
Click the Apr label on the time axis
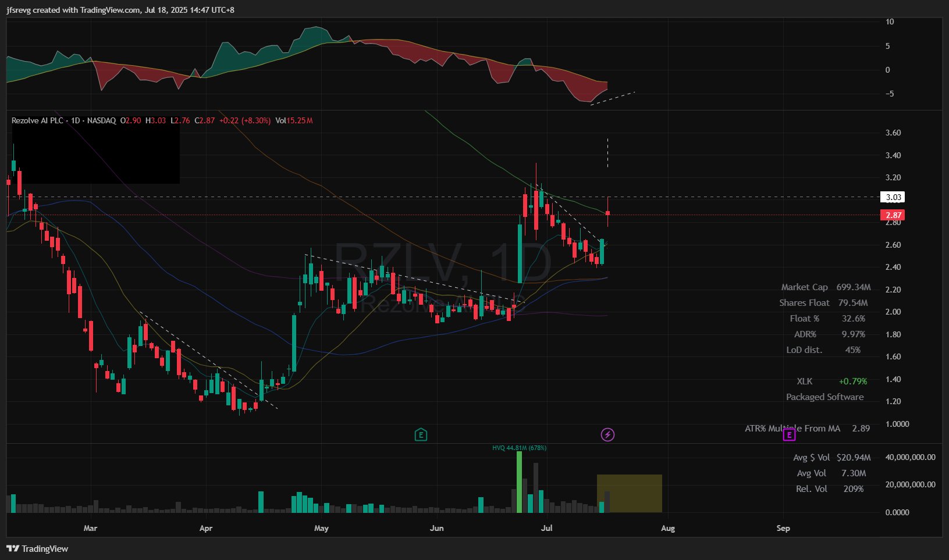pos(205,528)
